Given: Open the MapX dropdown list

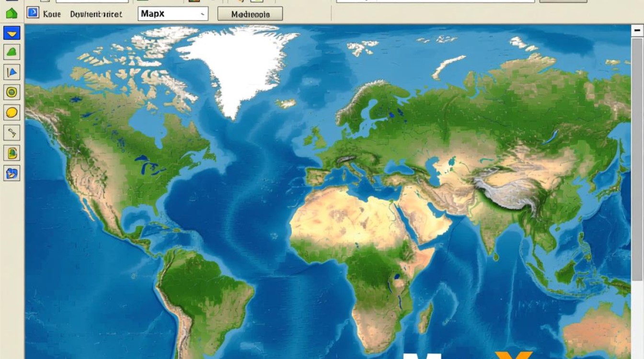Looking at the screenshot, I should 202,14.
